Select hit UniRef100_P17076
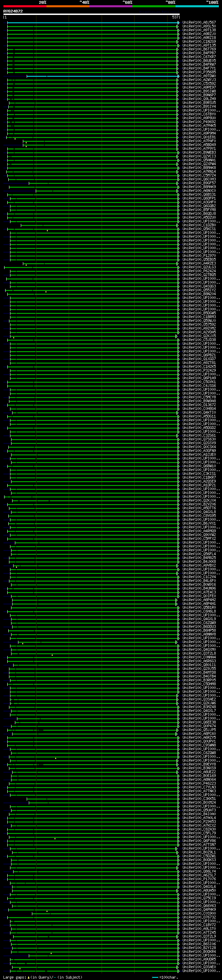 click(199, 879)
